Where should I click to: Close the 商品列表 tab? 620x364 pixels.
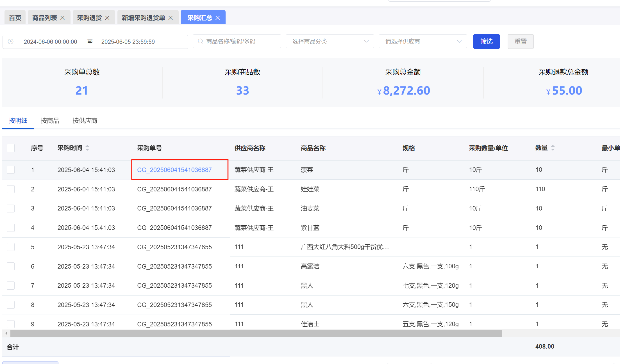pos(63,18)
